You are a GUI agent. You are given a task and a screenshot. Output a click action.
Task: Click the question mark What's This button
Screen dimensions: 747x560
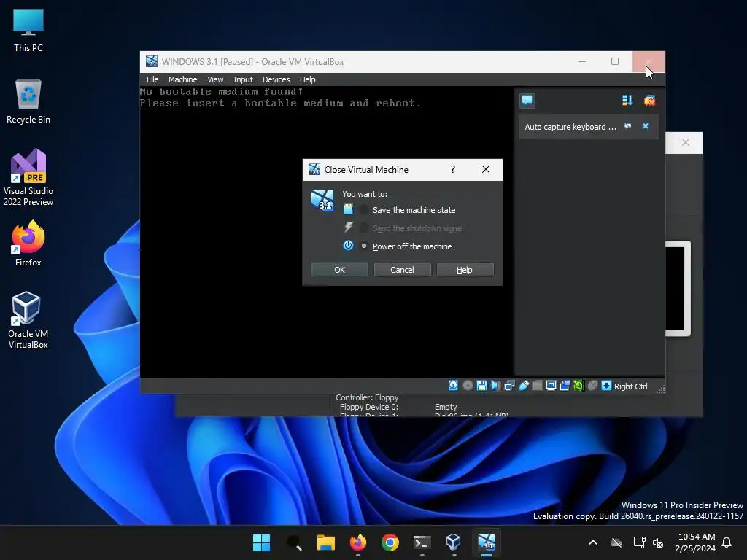click(453, 169)
